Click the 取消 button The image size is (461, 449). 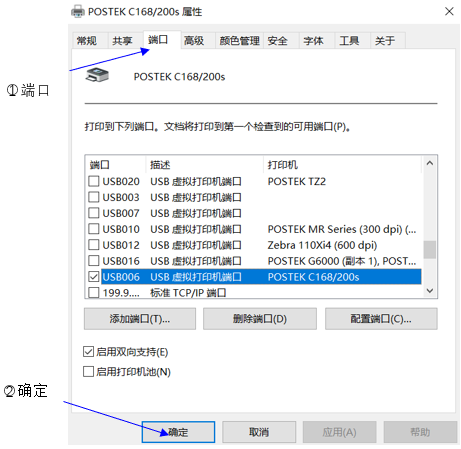click(259, 432)
